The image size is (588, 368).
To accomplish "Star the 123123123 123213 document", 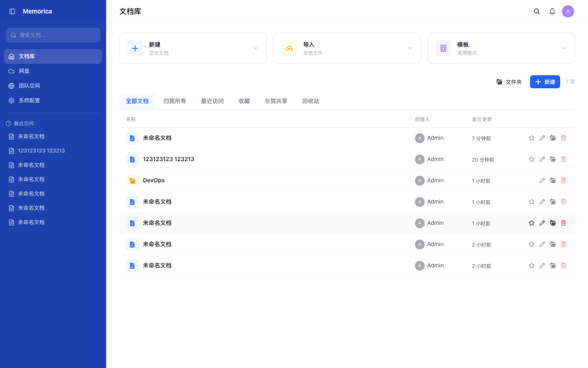I will coord(532,159).
